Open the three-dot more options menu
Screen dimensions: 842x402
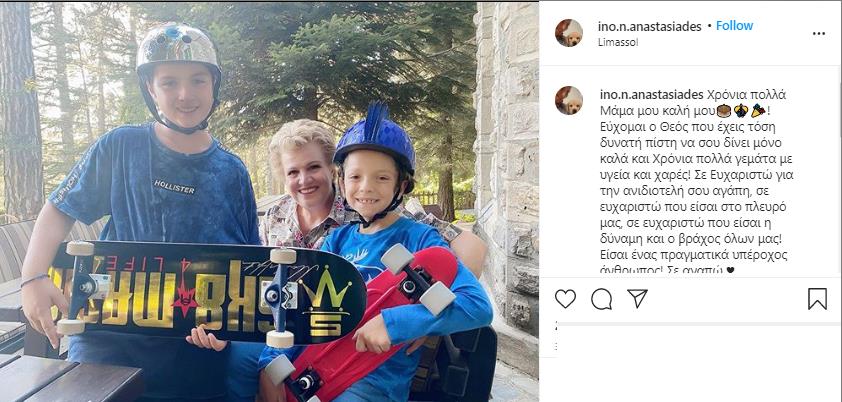[818, 33]
